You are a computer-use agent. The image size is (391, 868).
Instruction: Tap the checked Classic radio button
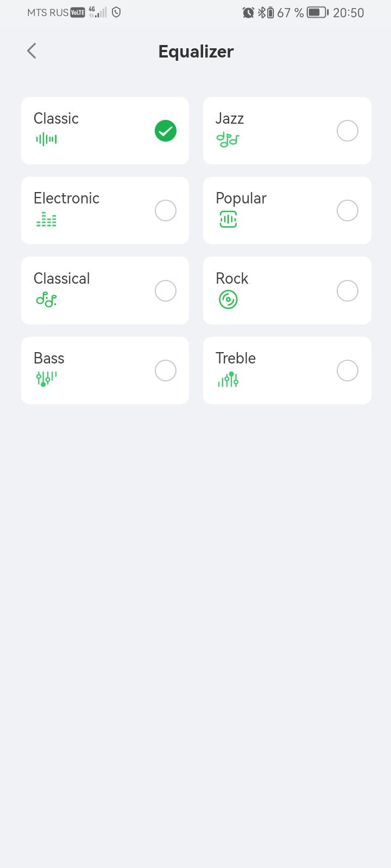[x=166, y=131]
